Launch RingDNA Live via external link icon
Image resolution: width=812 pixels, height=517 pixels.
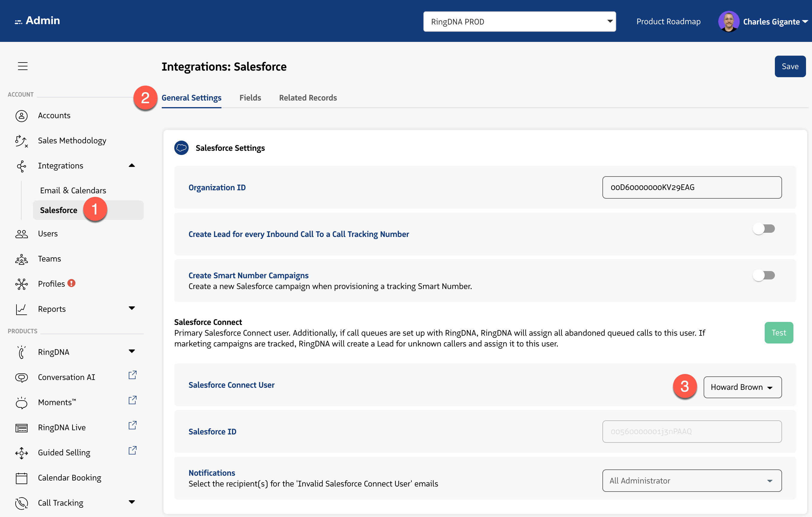(x=133, y=425)
